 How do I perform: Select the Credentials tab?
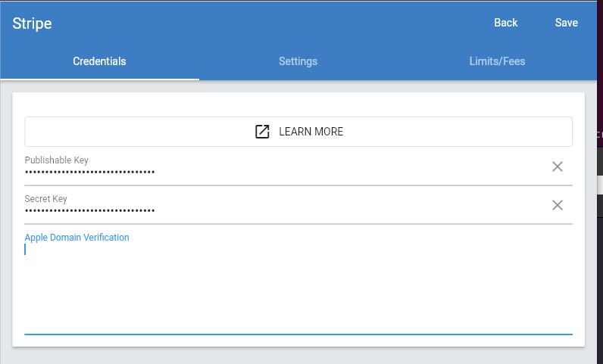point(99,61)
